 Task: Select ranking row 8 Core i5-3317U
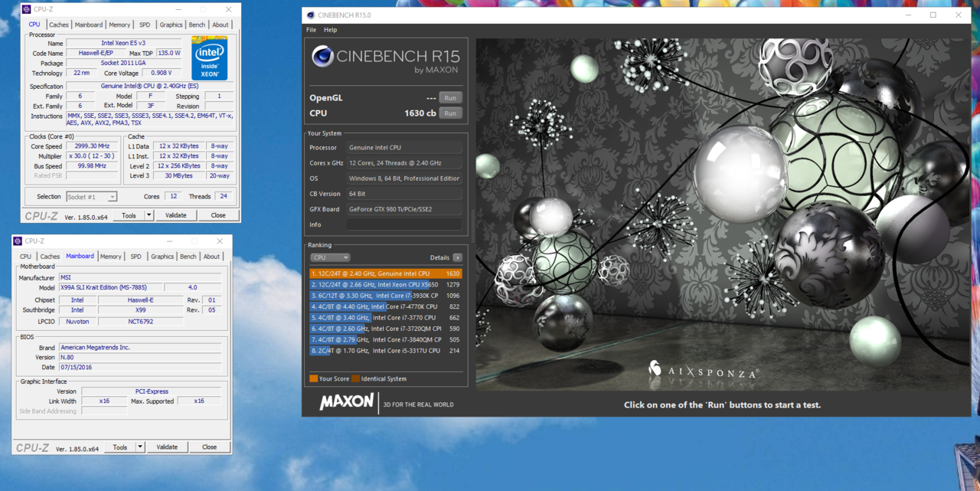coord(386,351)
